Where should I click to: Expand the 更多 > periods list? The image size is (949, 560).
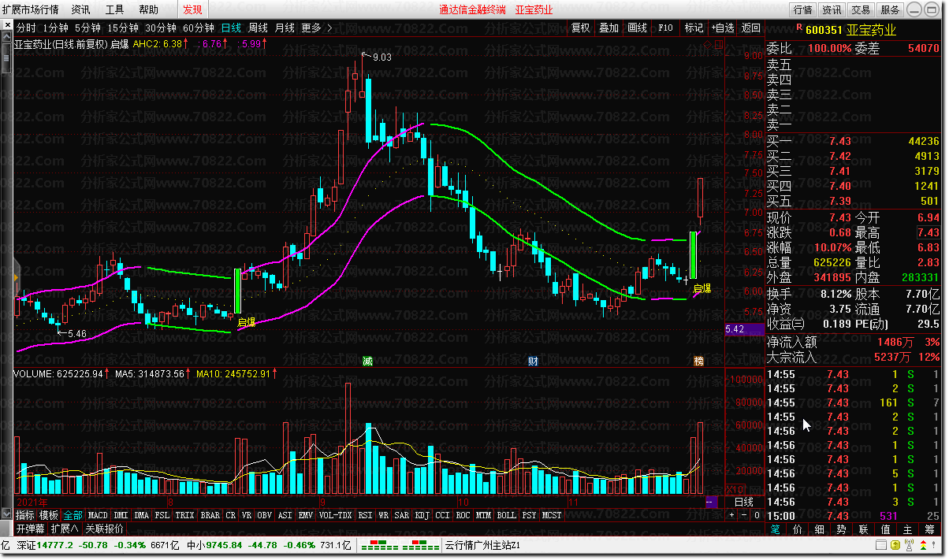(317, 28)
